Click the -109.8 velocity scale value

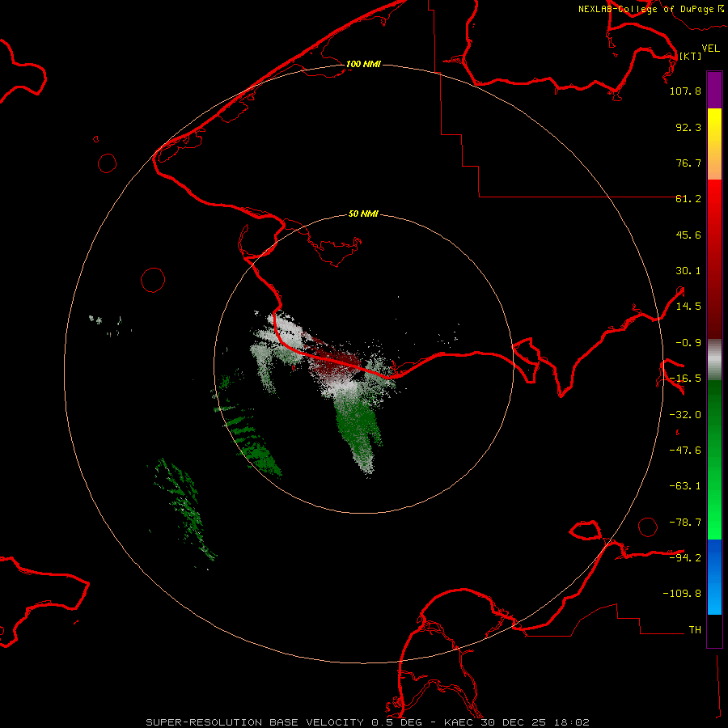click(x=682, y=594)
